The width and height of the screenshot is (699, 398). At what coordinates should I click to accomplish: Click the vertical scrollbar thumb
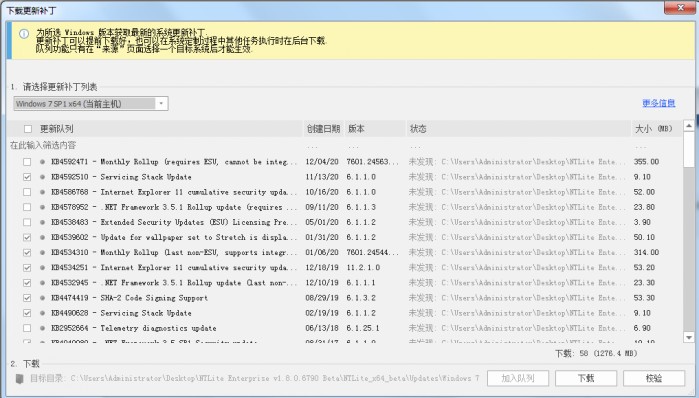click(689, 149)
